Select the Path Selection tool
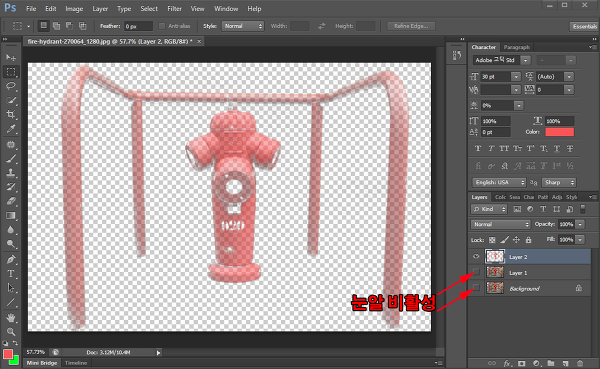Screen dimensions: 600x369 click(x=10, y=288)
